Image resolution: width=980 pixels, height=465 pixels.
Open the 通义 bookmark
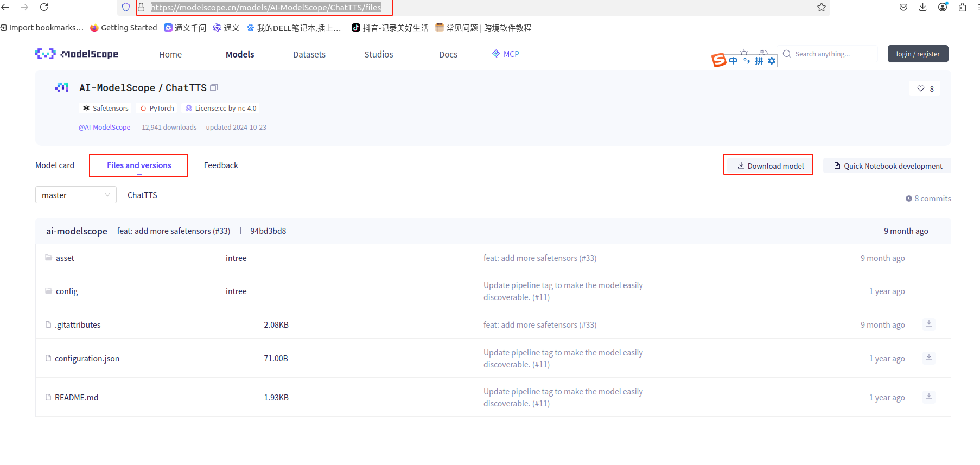point(226,28)
